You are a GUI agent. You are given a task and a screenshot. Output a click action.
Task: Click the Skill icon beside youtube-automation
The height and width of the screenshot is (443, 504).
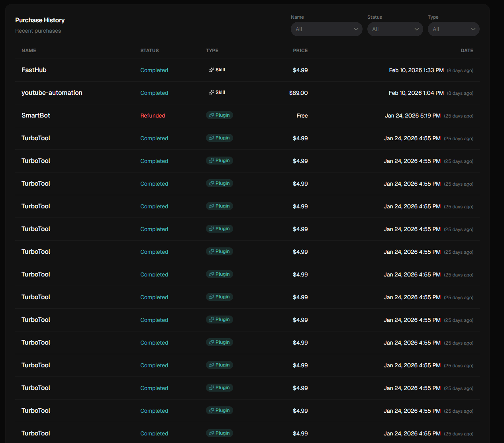click(x=211, y=92)
